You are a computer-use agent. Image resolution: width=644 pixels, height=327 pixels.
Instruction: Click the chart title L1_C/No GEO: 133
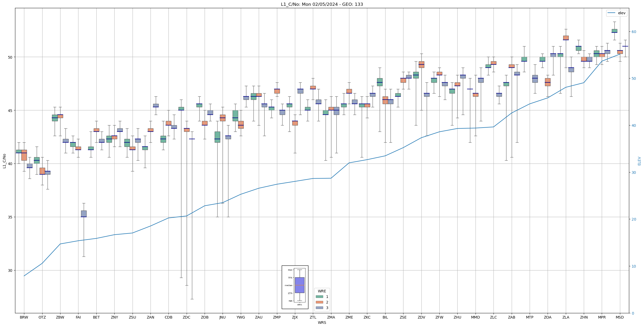point(322,4)
